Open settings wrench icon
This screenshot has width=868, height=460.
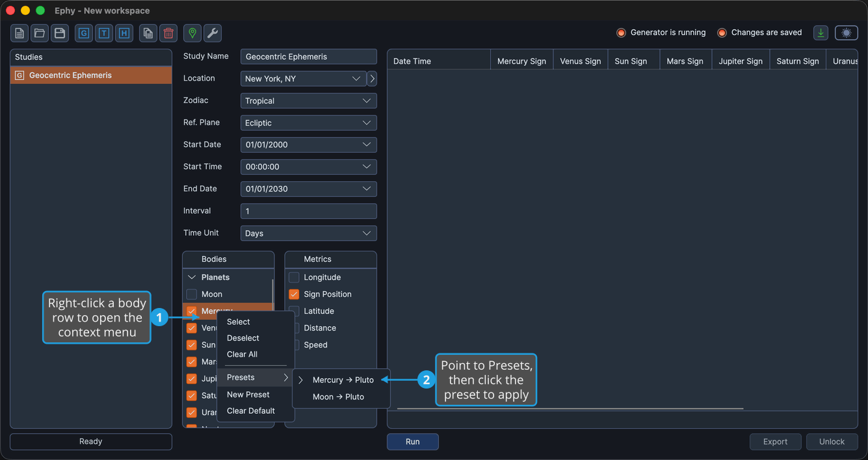point(213,33)
